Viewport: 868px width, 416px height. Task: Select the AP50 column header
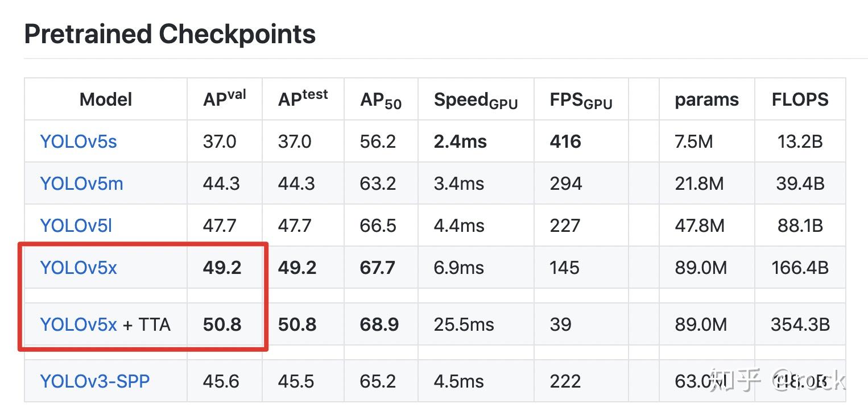tap(381, 100)
